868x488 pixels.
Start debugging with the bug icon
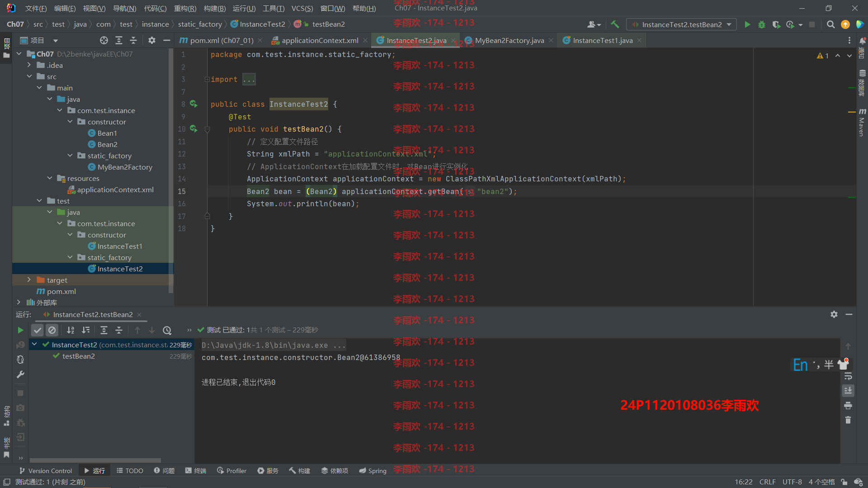pos(762,24)
